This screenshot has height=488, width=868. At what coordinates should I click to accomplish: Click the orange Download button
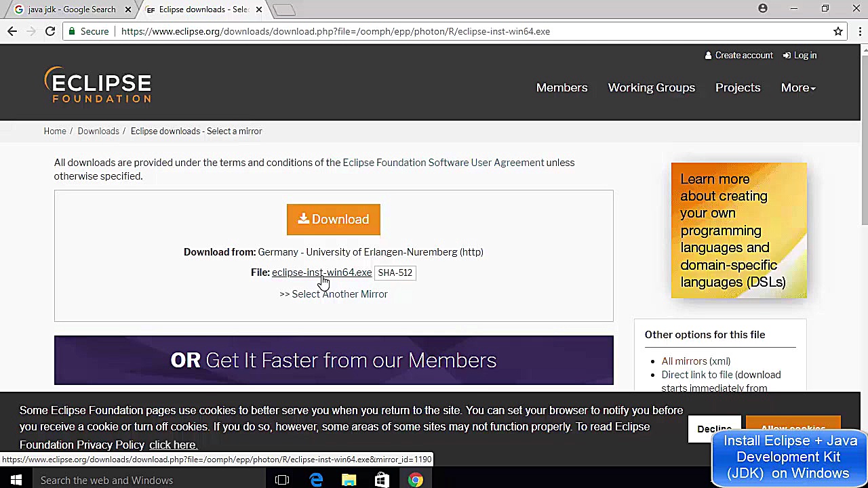pos(333,220)
